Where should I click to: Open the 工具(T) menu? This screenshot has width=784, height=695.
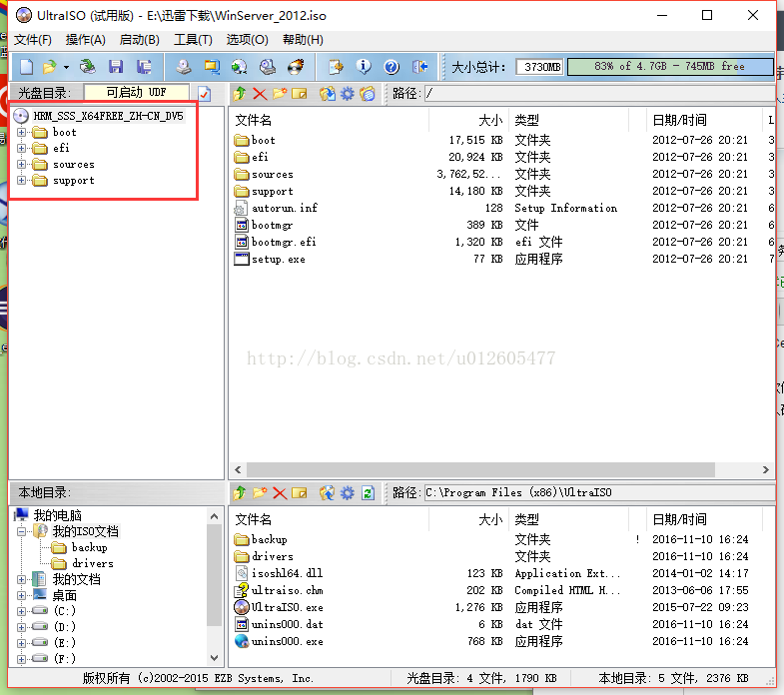point(193,40)
